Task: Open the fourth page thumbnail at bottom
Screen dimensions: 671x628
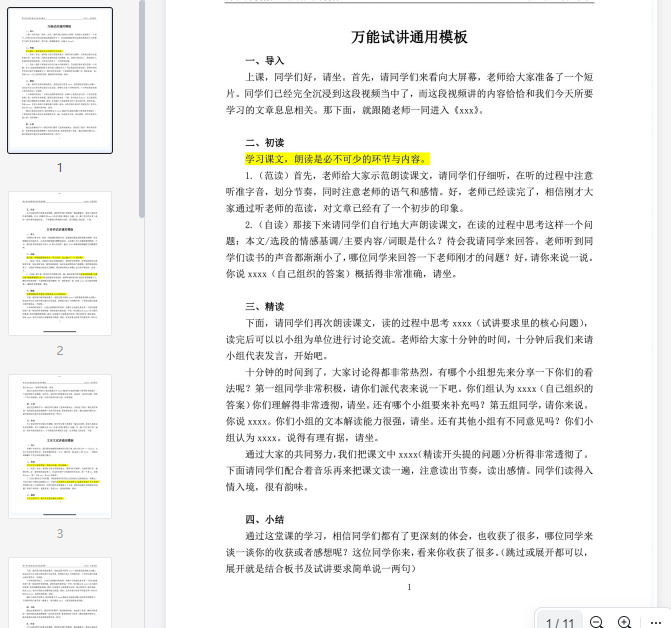Action: tap(60, 592)
